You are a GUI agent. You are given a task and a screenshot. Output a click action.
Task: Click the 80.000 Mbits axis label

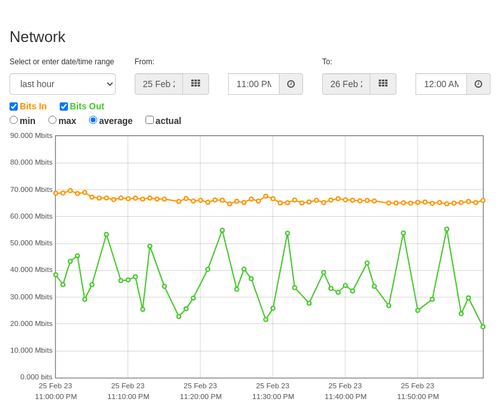[x=31, y=162]
